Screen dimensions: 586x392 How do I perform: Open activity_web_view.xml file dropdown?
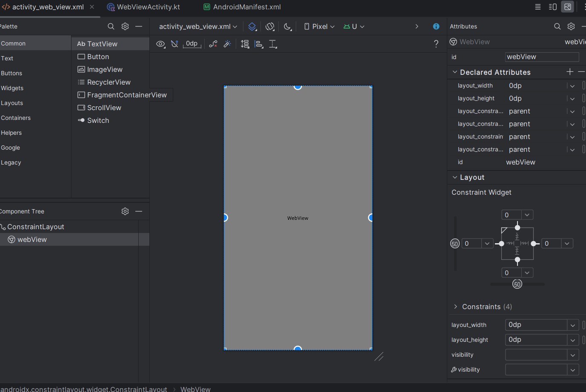(x=198, y=26)
